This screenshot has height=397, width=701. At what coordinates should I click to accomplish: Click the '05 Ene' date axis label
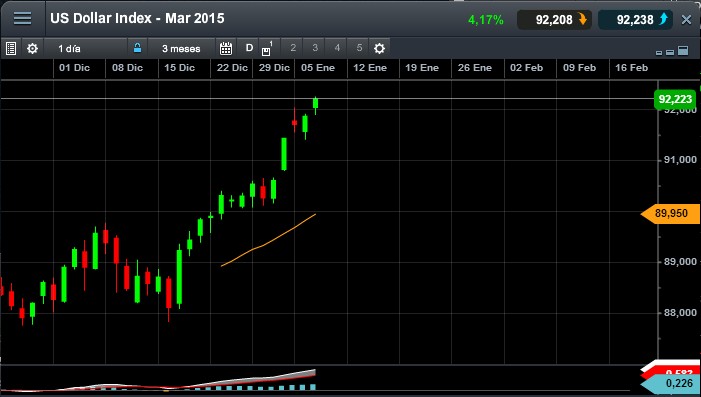pyautogui.click(x=318, y=68)
